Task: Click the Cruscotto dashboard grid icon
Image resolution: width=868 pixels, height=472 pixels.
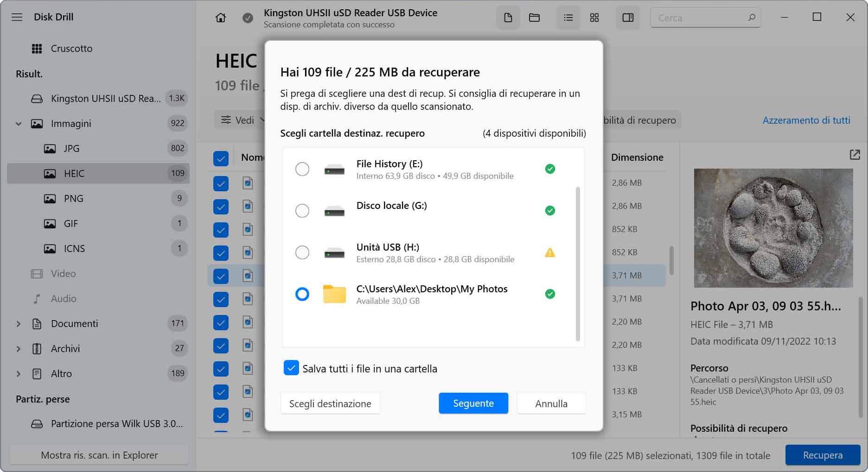Action: 37,49
